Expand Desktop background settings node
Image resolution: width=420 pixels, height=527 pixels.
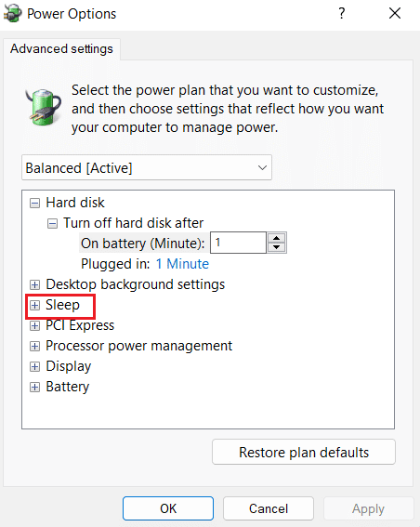[34, 284]
